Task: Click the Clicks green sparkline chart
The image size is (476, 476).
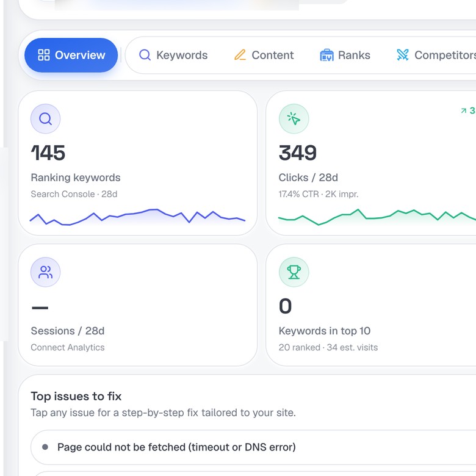Action: 377,217
